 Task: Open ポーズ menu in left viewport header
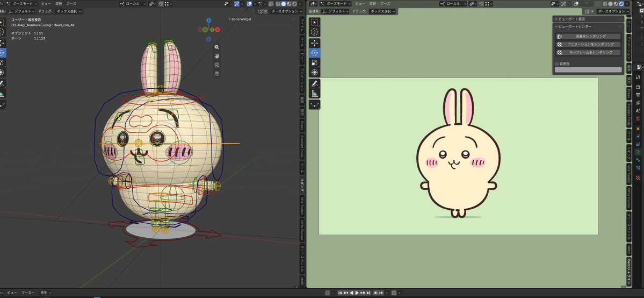(71, 3)
